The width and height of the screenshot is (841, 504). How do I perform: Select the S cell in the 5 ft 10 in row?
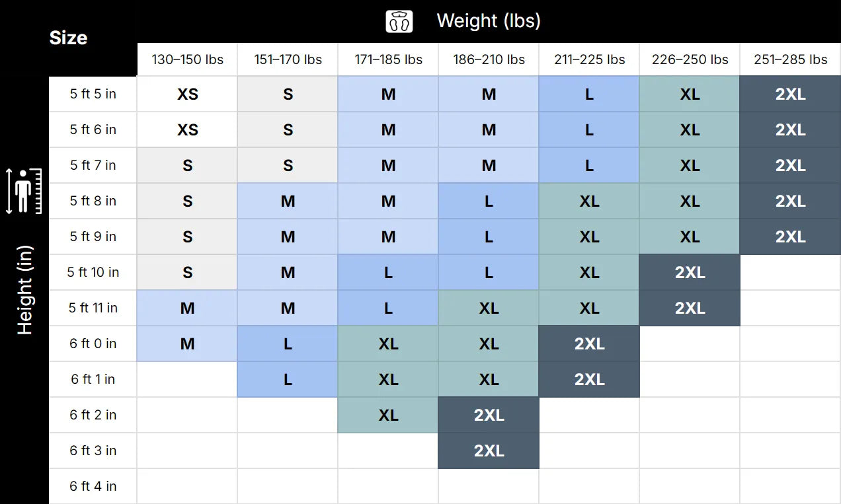tap(187, 272)
